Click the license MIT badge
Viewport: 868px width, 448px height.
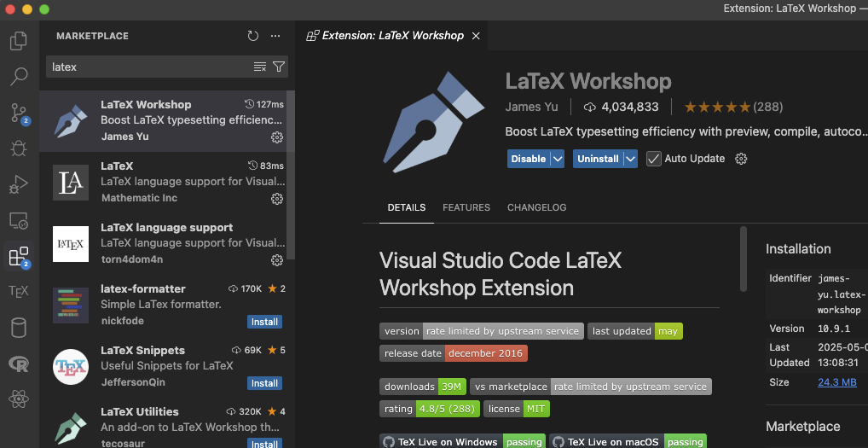point(517,409)
